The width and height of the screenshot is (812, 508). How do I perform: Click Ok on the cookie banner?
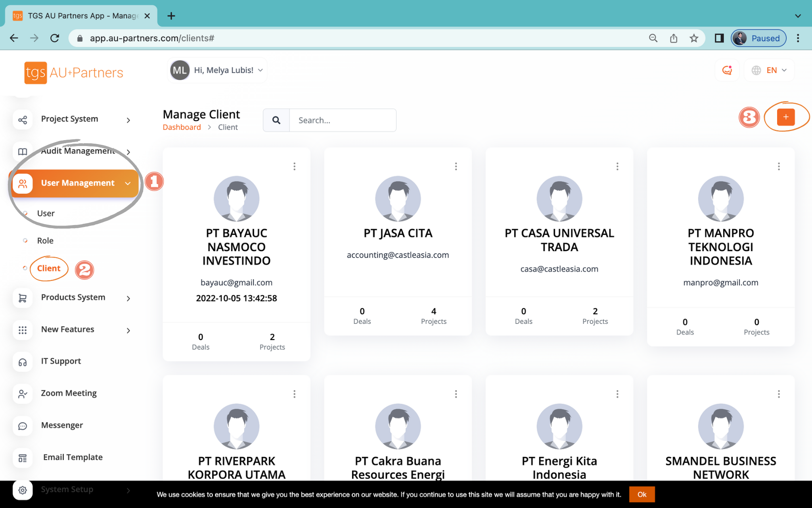(x=642, y=495)
